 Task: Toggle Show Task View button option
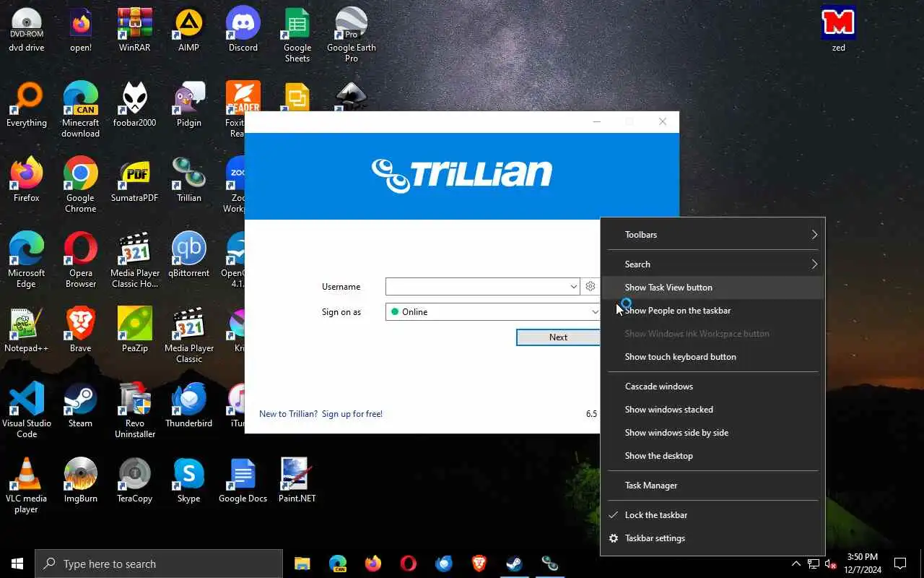click(712, 288)
